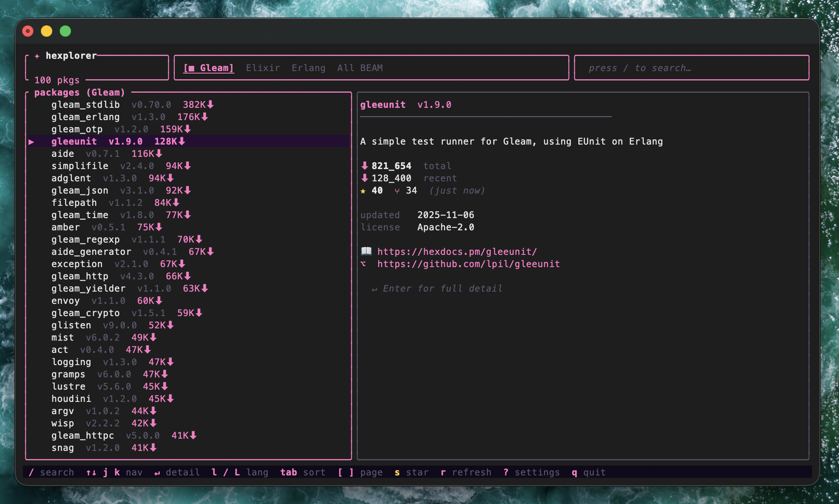The height and width of the screenshot is (504, 839).
Task: Click the s star shortcut in footer
Action: pyautogui.click(x=411, y=472)
